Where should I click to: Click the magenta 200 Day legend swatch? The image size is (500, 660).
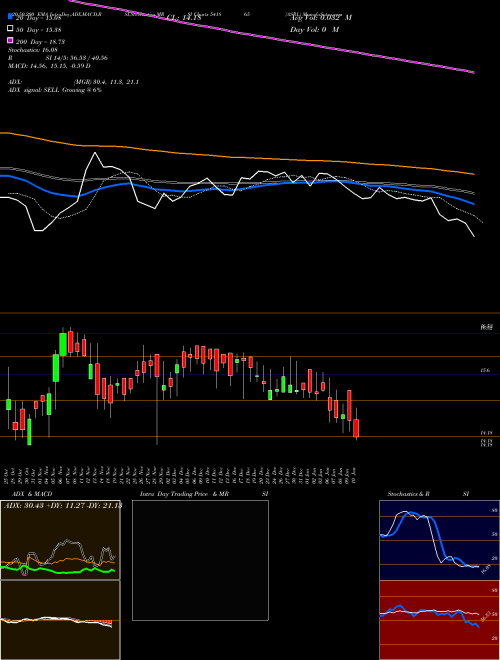tap(11, 41)
